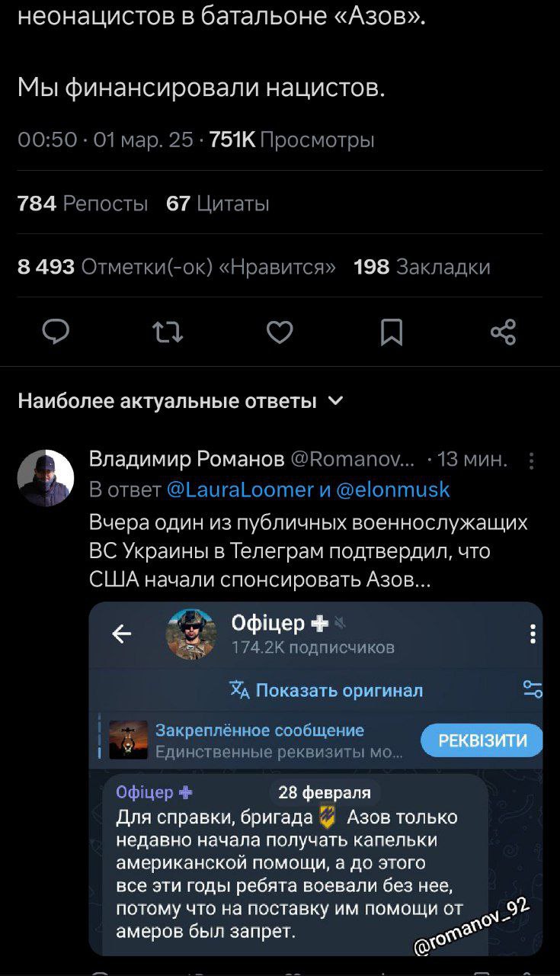
Task: Click the @elonmusk mention link
Action: (393, 490)
